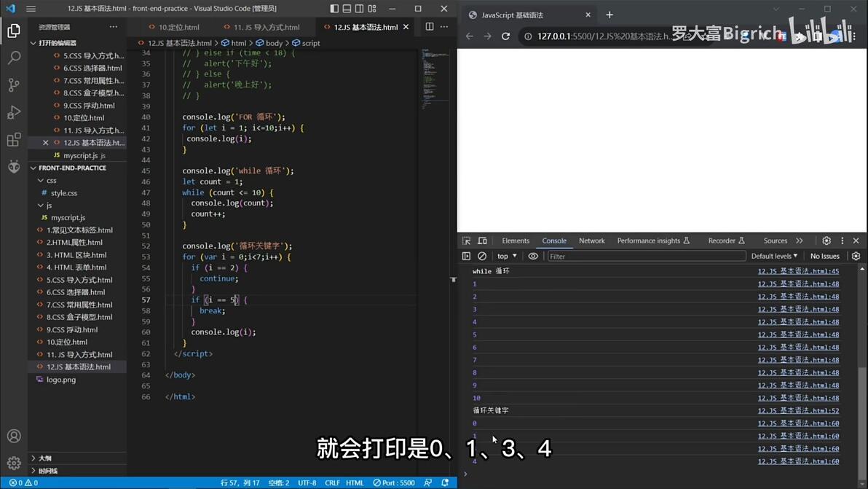868x489 pixels.
Task: Open logo.png in the explorer tree
Action: [x=61, y=380]
